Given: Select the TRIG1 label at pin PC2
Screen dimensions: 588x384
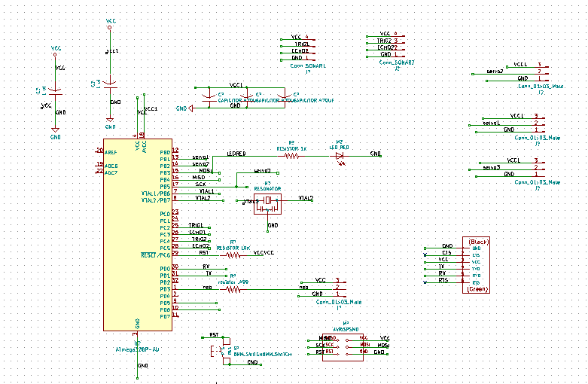Looking at the screenshot, I should coord(196,225).
